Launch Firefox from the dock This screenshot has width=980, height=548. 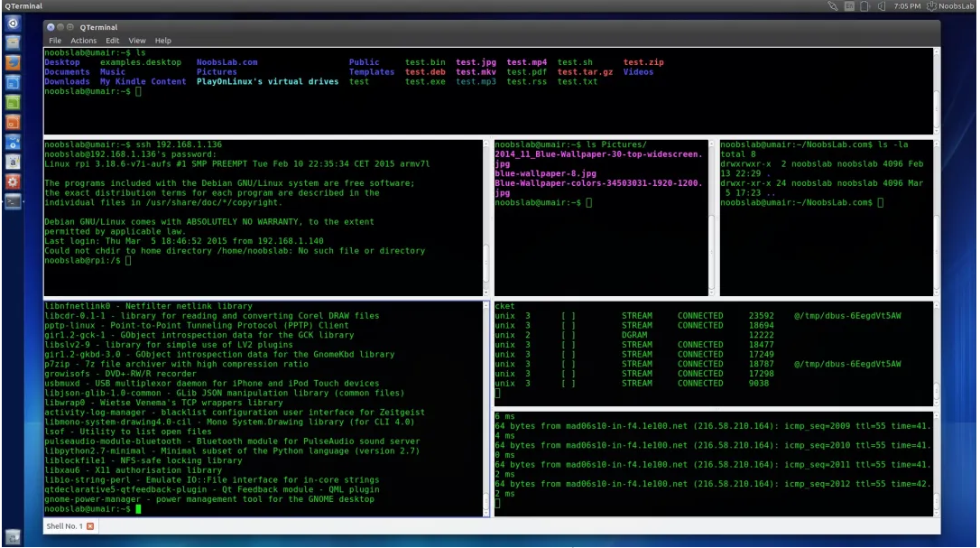point(13,62)
